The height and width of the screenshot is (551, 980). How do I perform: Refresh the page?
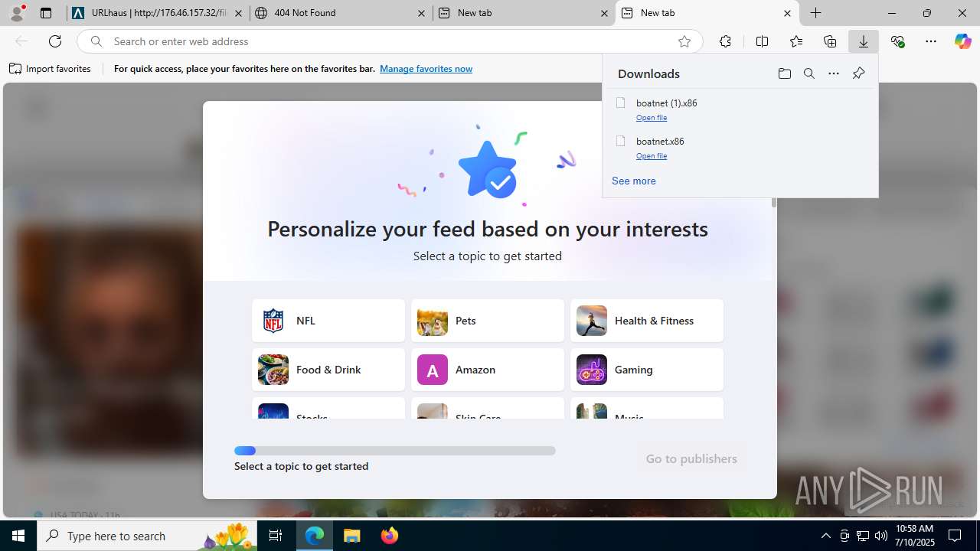[55, 41]
